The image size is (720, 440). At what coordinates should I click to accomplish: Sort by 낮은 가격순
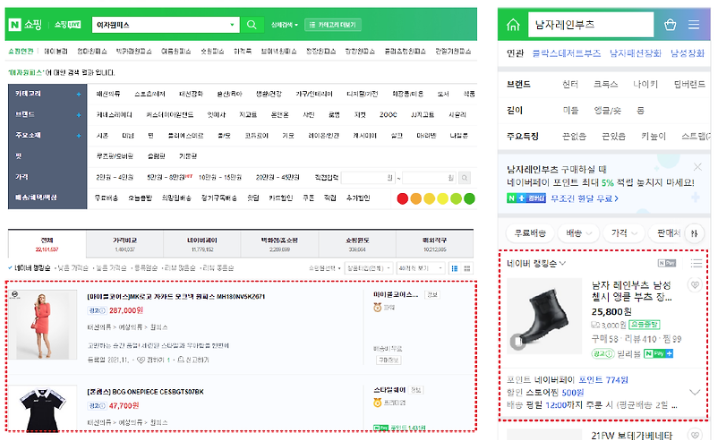point(72,268)
